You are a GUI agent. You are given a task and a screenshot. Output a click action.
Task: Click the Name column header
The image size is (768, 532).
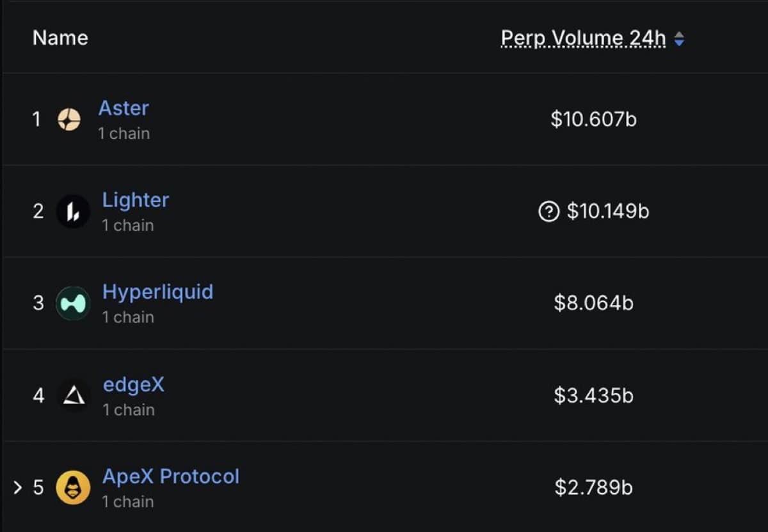[x=60, y=38]
